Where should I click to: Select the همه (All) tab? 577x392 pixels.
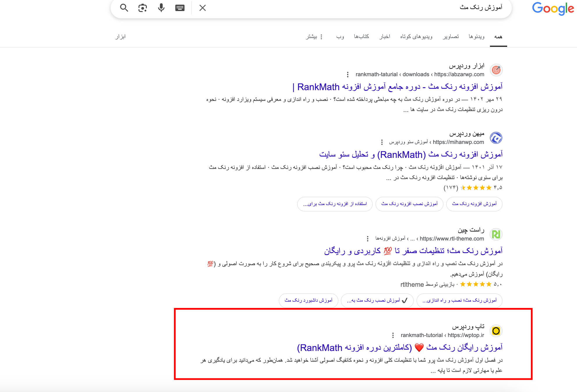[x=498, y=37]
